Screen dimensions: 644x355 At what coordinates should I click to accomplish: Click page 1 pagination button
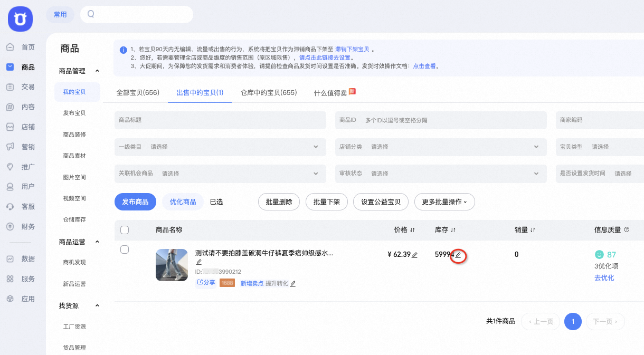(573, 321)
